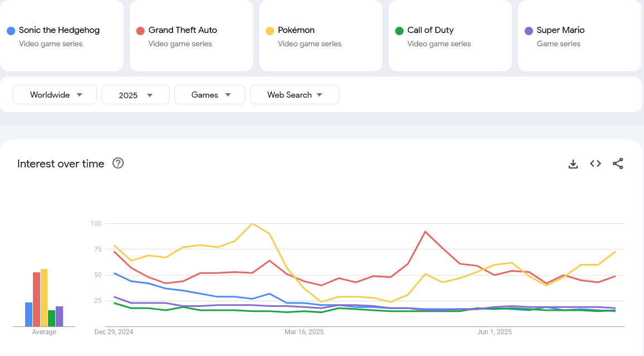
Task: Edit the Sonic the Hedgehog search term
Action: [x=61, y=36]
